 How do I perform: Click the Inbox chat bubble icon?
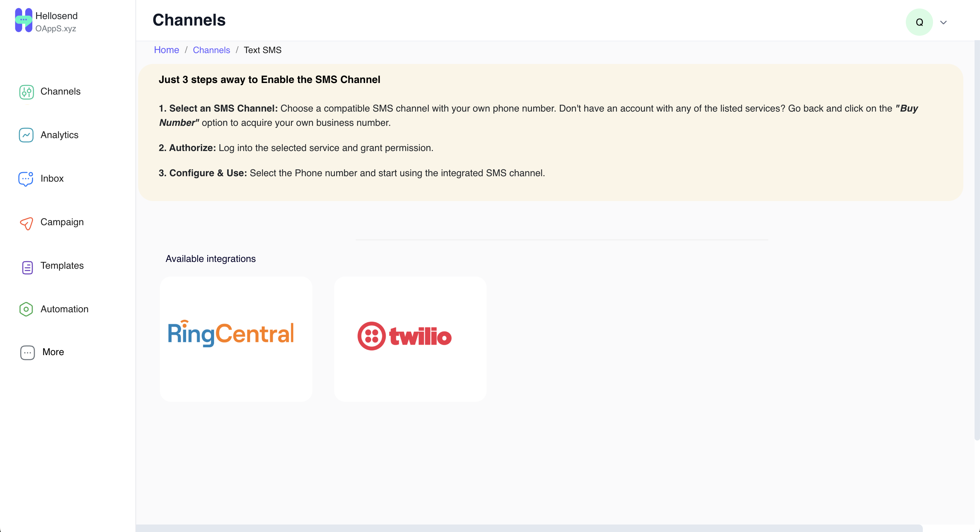[26, 179]
